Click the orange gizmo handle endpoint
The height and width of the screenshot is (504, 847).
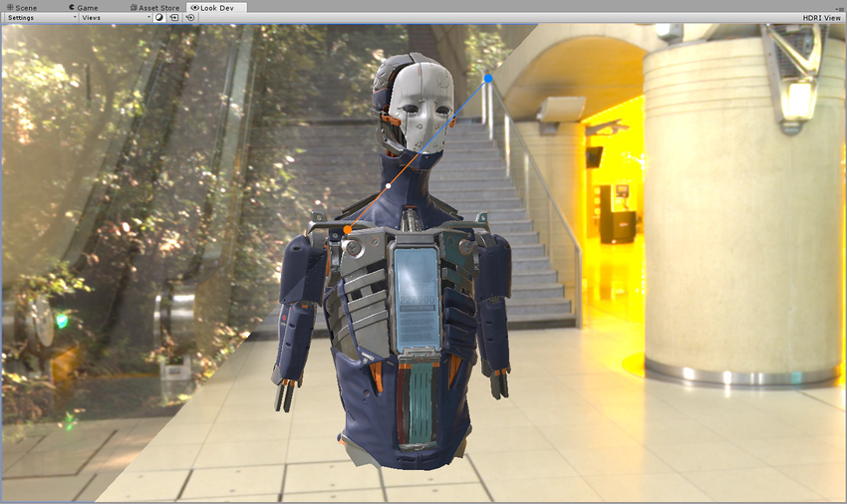[x=347, y=230]
